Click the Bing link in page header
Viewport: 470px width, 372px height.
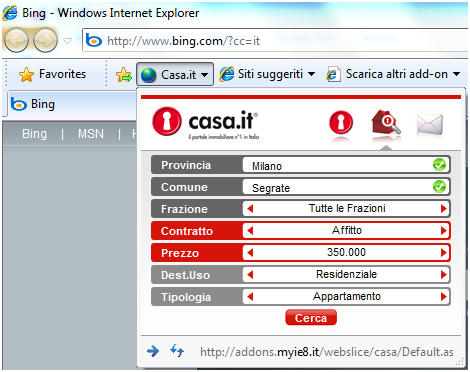[x=34, y=134]
